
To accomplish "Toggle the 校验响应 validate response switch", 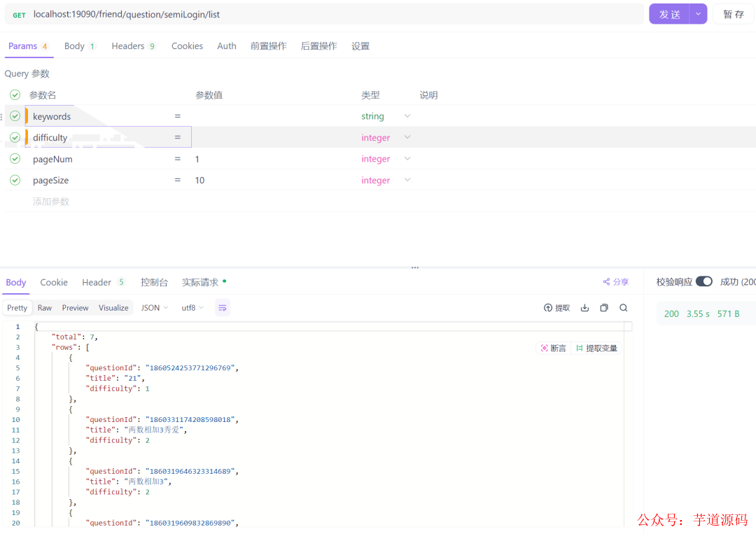I will [x=704, y=281].
